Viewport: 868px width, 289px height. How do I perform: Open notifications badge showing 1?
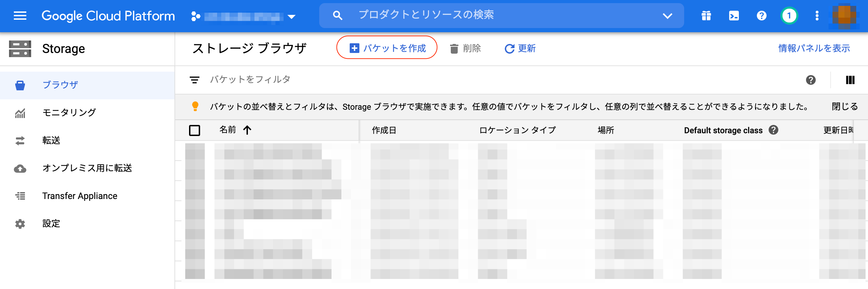tap(789, 16)
